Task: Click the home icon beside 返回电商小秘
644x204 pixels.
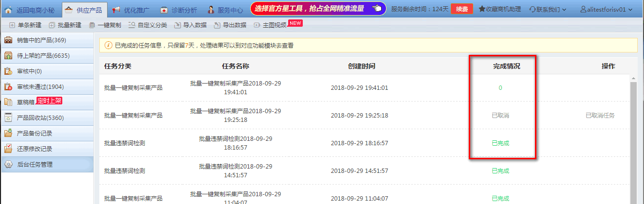Action: point(8,9)
